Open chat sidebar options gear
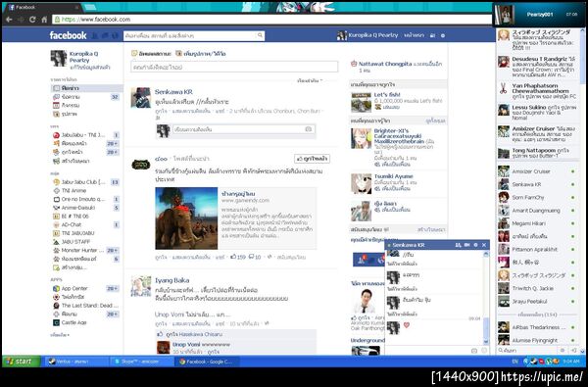Screen dimensions: 588x387 (563, 350)
